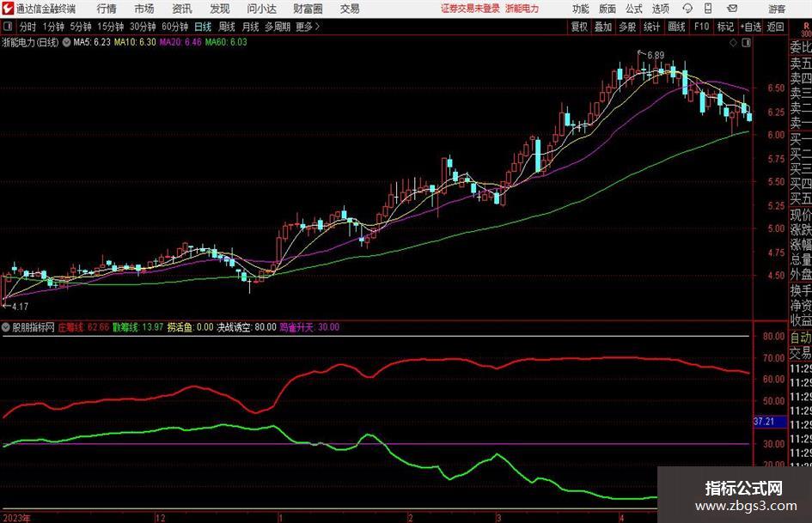Click the 4.17 low price marker
The height and width of the screenshot is (523, 812).
(20, 307)
